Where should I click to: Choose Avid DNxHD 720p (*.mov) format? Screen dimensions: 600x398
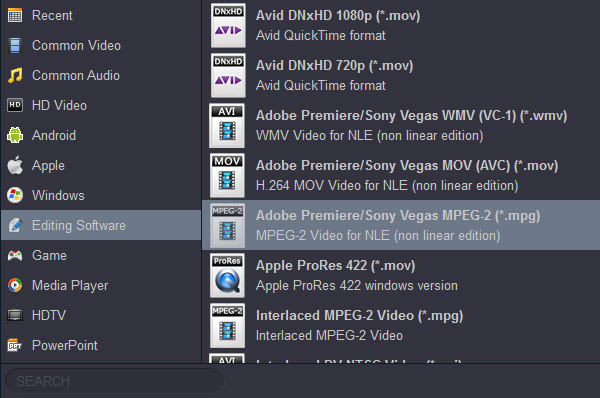[x=401, y=75]
